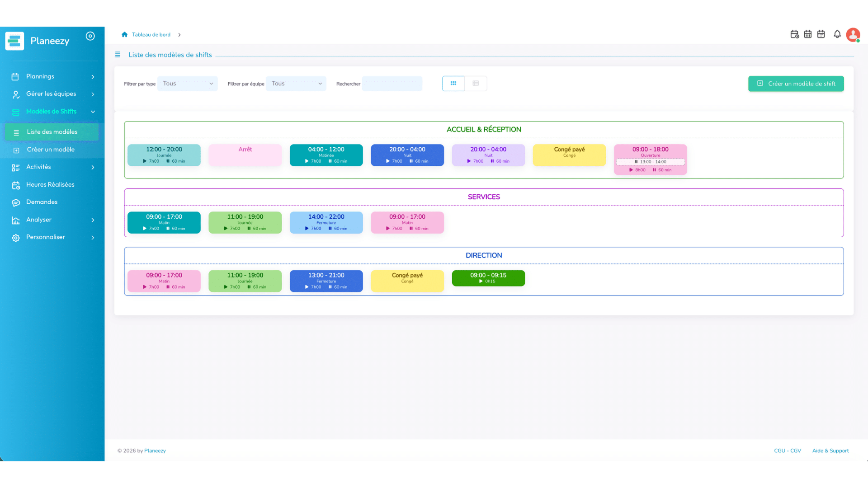Open the Planeezy footer link
The width and height of the screenshot is (868, 488).
click(155, 450)
